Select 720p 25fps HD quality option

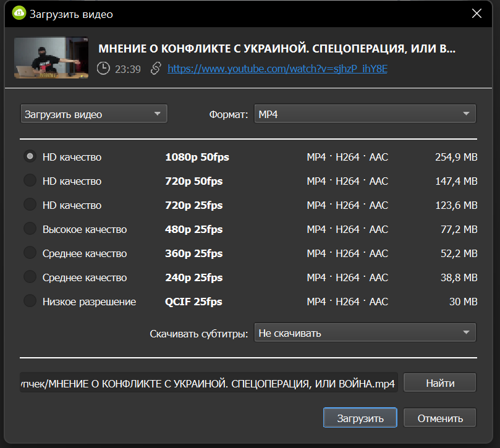pos(29,205)
